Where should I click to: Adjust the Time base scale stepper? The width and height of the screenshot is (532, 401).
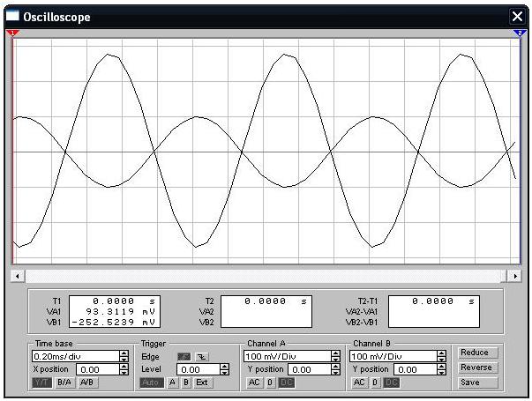tap(124, 356)
